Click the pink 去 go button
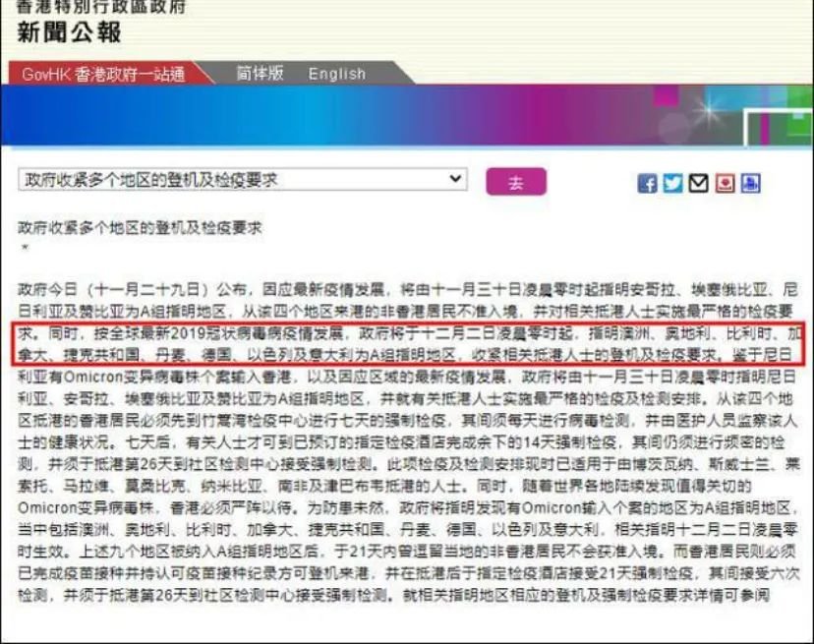This screenshot has height=644, width=814. [x=515, y=182]
